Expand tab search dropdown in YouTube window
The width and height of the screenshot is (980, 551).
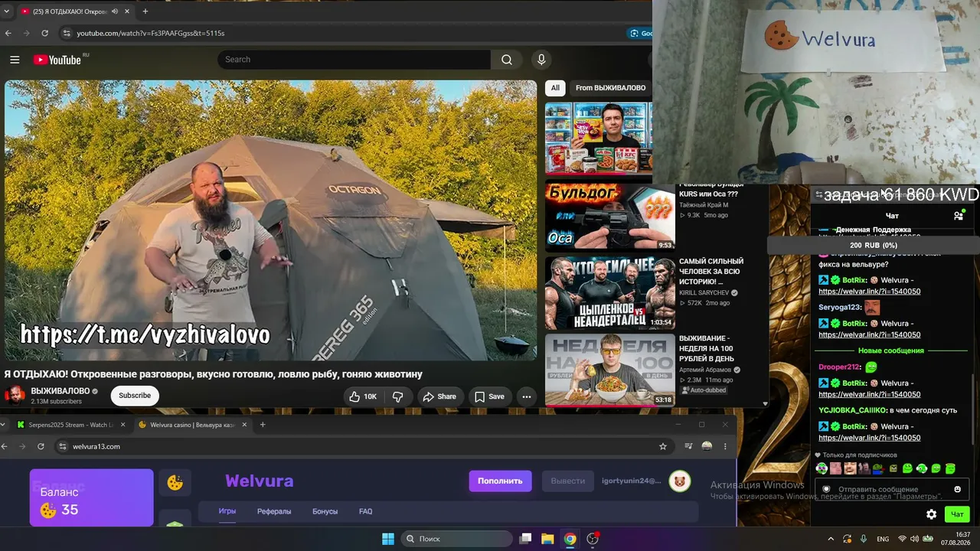(x=6, y=11)
